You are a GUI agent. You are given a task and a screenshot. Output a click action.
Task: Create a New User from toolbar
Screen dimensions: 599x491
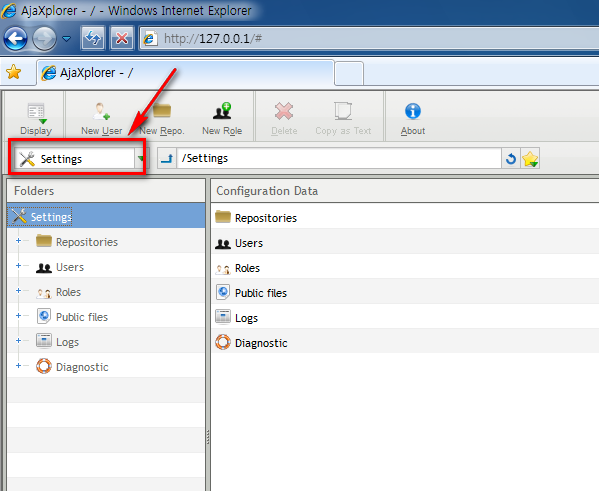pos(102,119)
